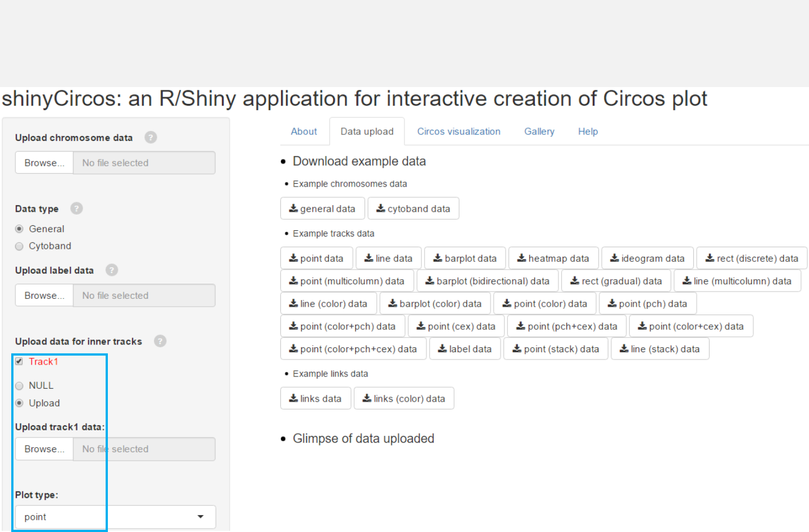Open the About tab

(304, 131)
